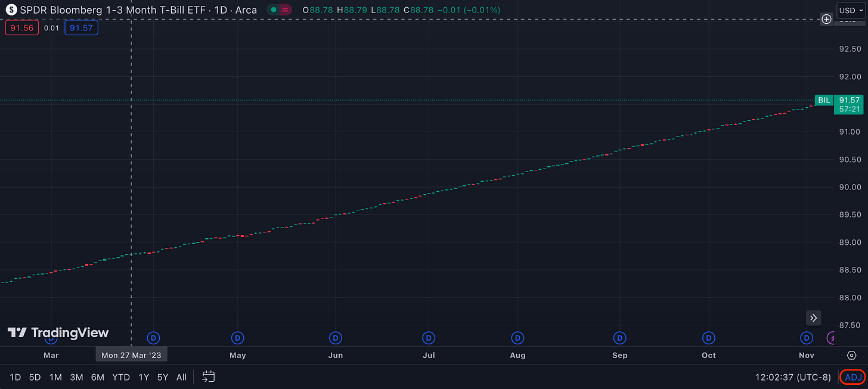This screenshot has height=389, width=868.
Task: Open symbol search via SPDR Bloomberg title
Action: 139,10
